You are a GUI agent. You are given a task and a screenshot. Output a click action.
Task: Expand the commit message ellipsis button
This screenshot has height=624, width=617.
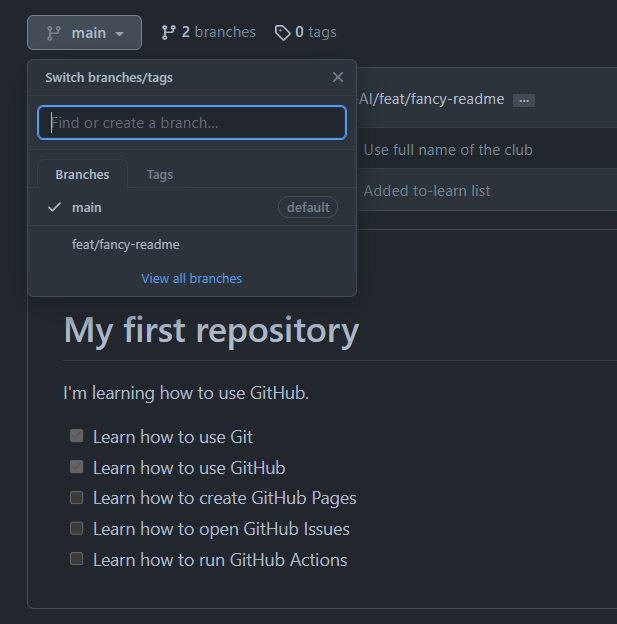(x=524, y=101)
